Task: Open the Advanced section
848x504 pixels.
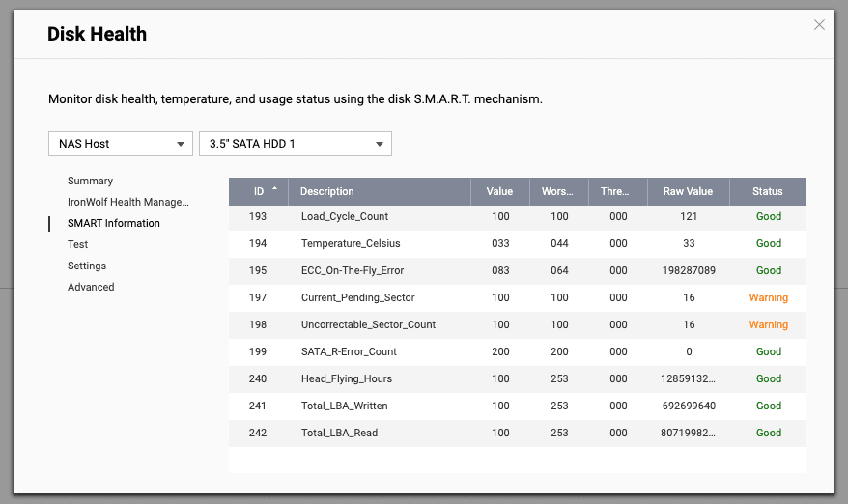Action: (x=91, y=287)
